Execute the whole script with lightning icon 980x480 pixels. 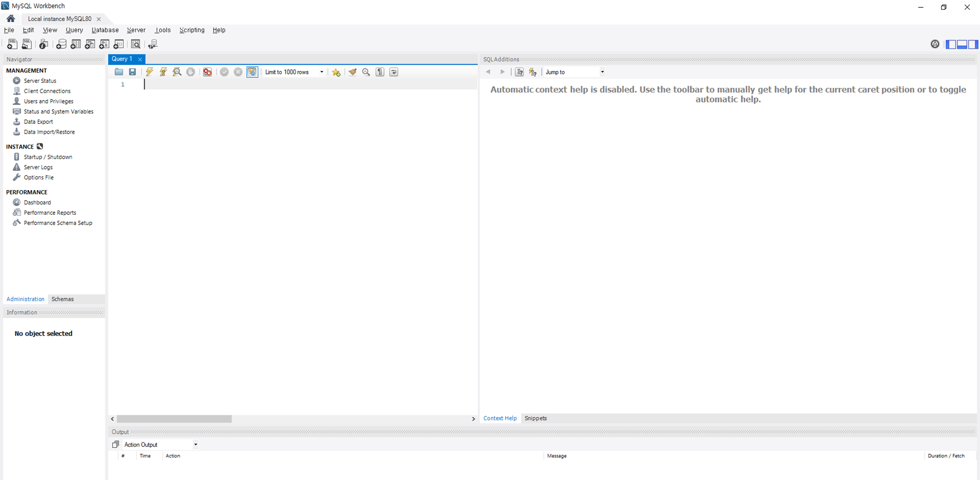point(149,72)
